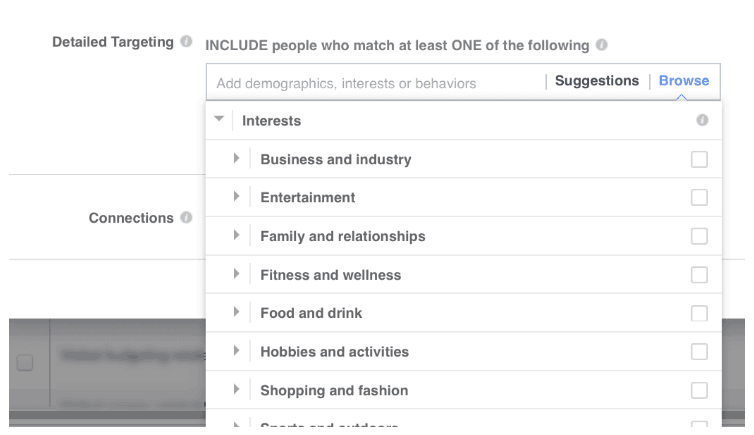Click the Food and drink label
This screenshot has width=754, height=435.
click(311, 313)
